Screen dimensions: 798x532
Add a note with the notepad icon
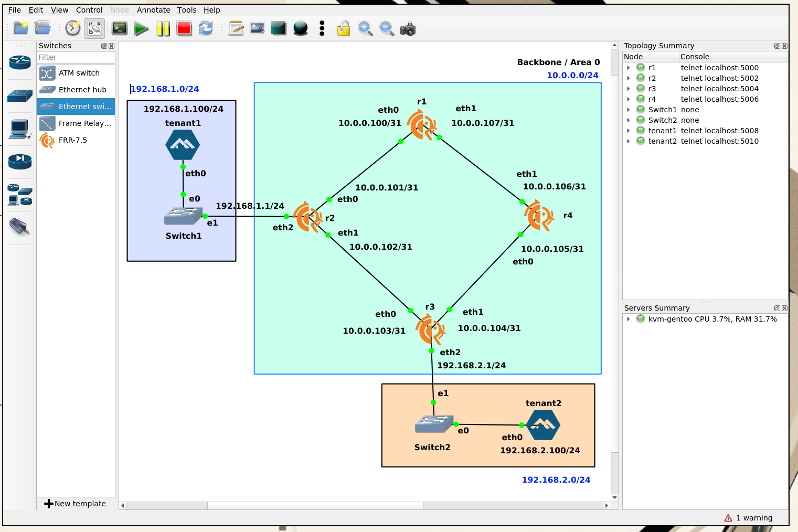pyautogui.click(x=236, y=28)
